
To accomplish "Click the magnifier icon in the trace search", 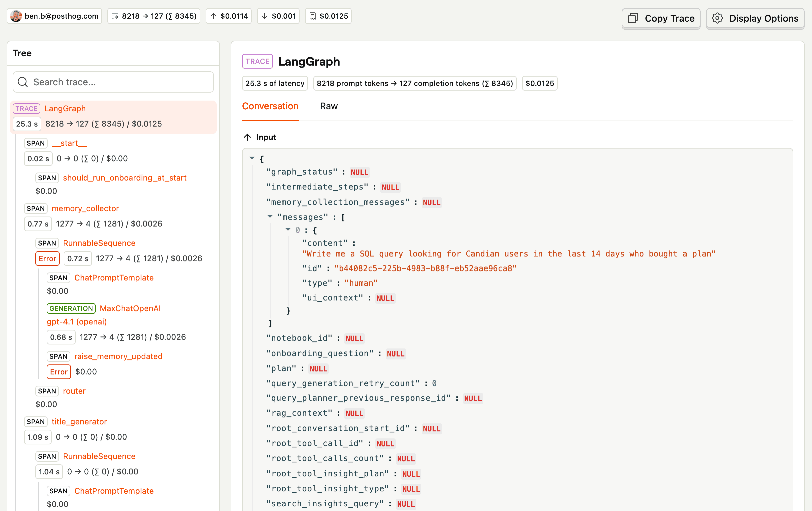I will coord(23,82).
